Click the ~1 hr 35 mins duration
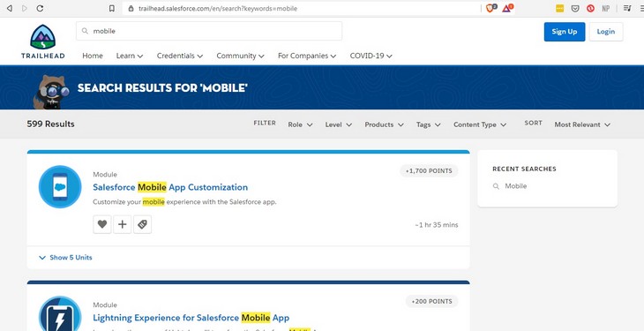This screenshot has width=644, height=331. click(436, 225)
